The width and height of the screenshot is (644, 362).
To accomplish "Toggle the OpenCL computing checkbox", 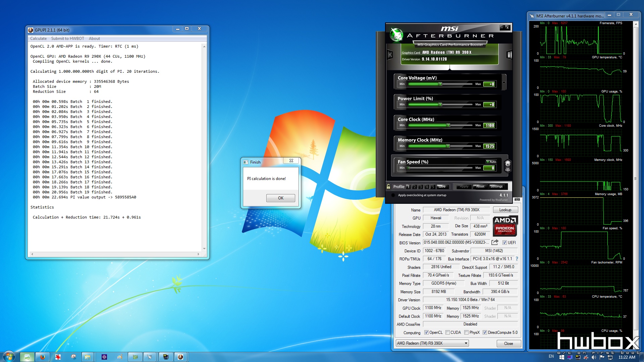I will click(426, 333).
